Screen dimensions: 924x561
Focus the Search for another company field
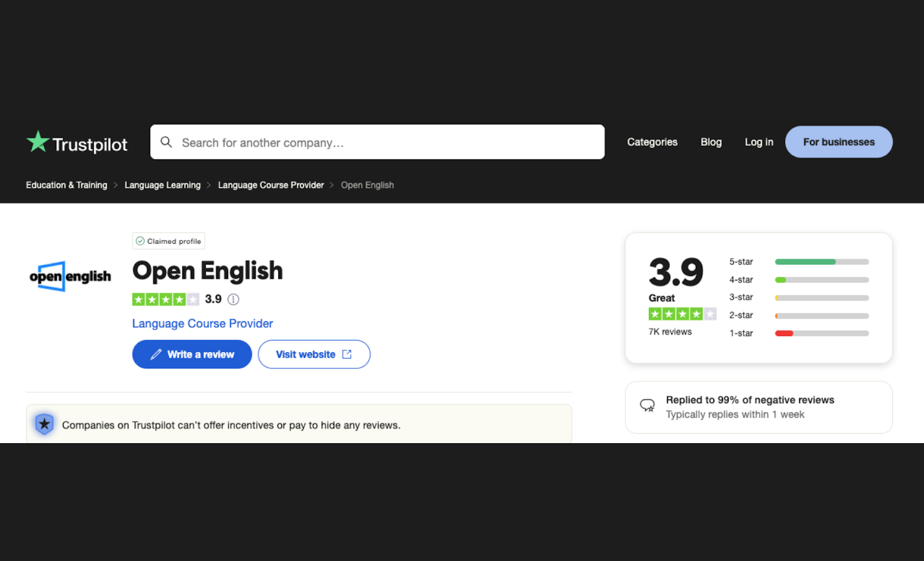pos(377,142)
